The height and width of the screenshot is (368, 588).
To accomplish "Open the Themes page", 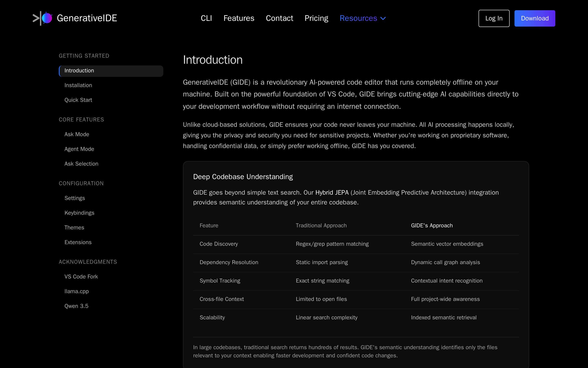I will pos(74,228).
